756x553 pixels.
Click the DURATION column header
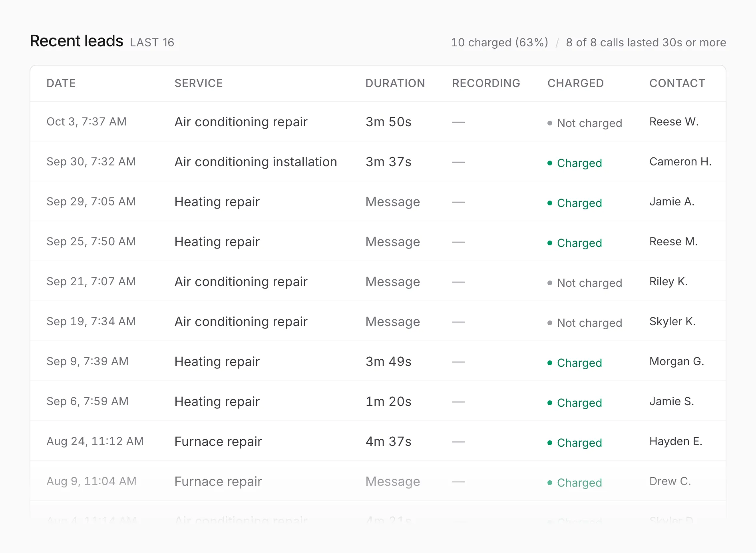point(395,83)
